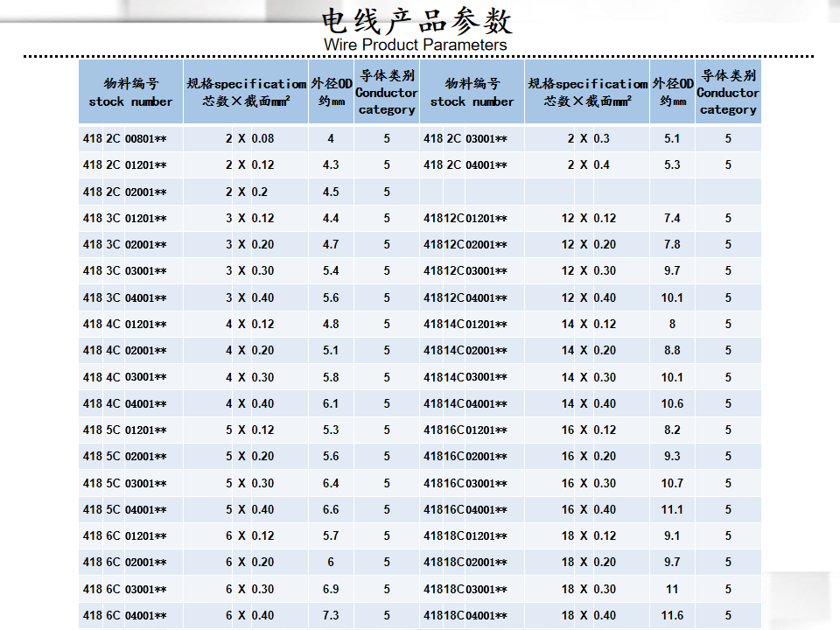Select stock number 41812C02001**

(465, 245)
